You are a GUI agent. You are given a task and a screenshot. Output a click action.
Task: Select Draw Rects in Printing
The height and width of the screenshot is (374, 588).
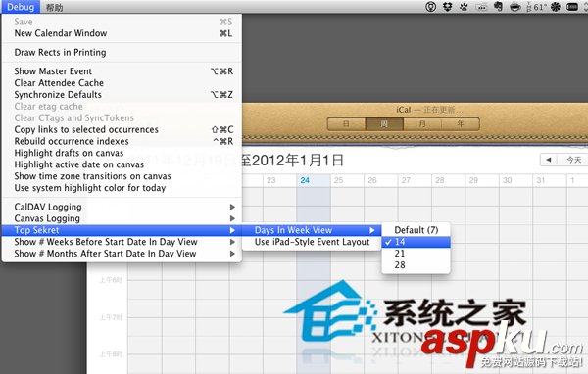[122, 53]
